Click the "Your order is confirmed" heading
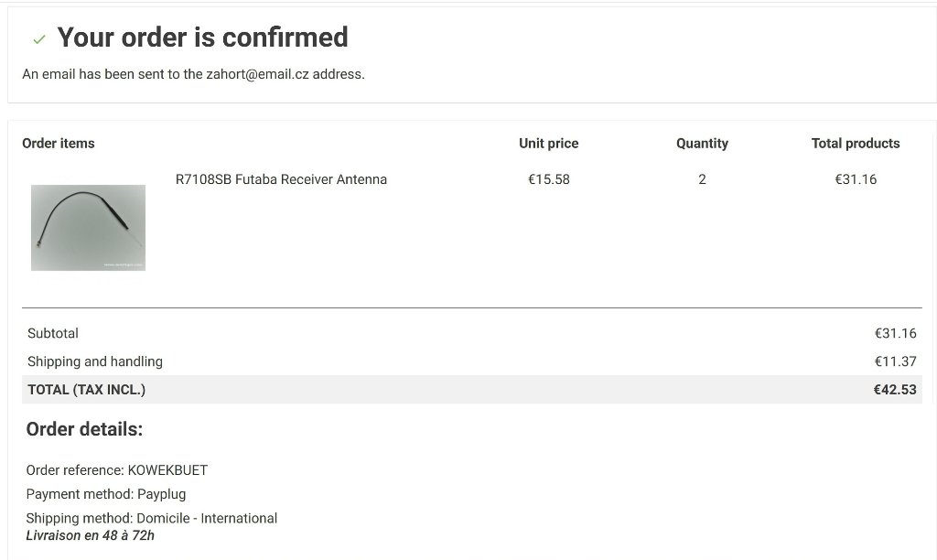This screenshot has height=560, width=937. pyautogui.click(x=202, y=38)
